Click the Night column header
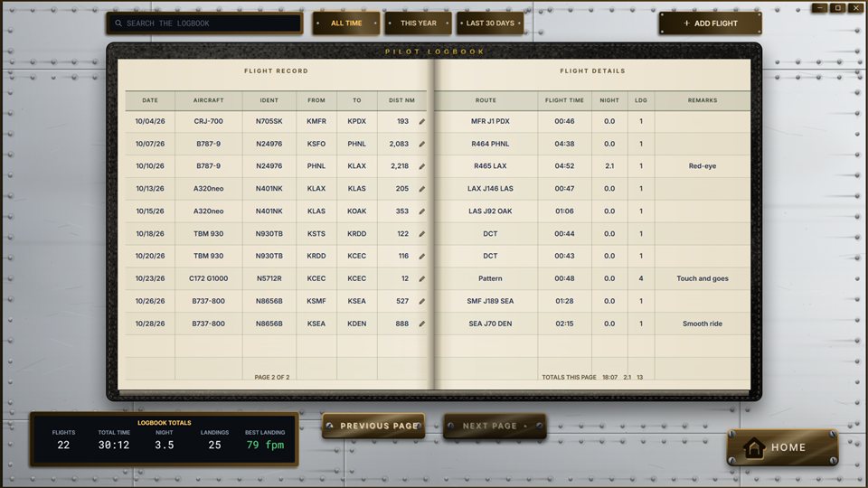The width and height of the screenshot is (868, 488). pyautogui.click(x=609, y=100)
